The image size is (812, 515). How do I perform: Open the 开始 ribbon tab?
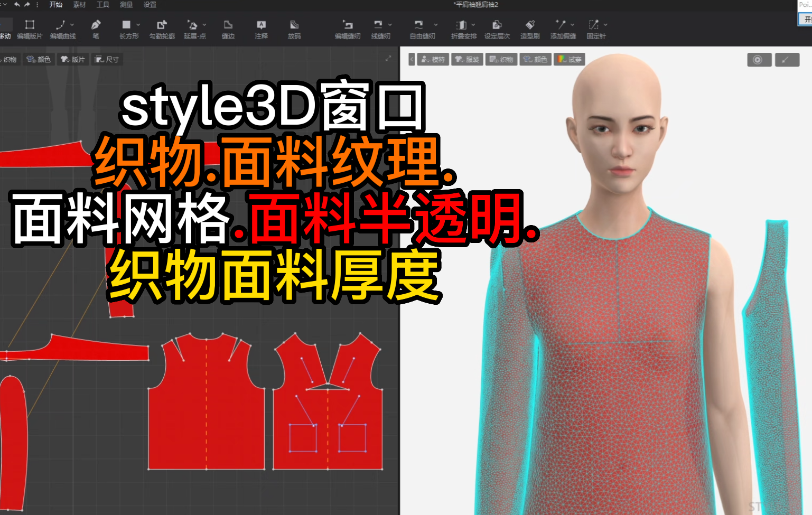pos(55,5)
